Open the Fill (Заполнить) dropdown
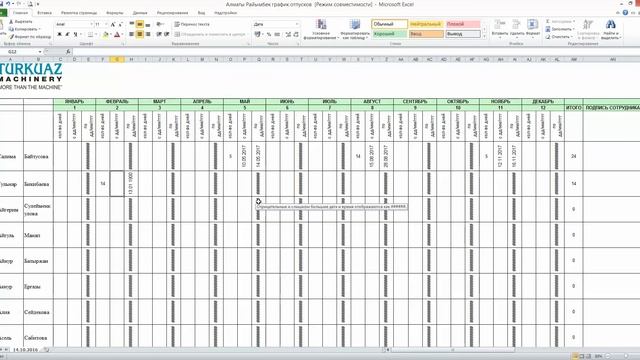 560,29
